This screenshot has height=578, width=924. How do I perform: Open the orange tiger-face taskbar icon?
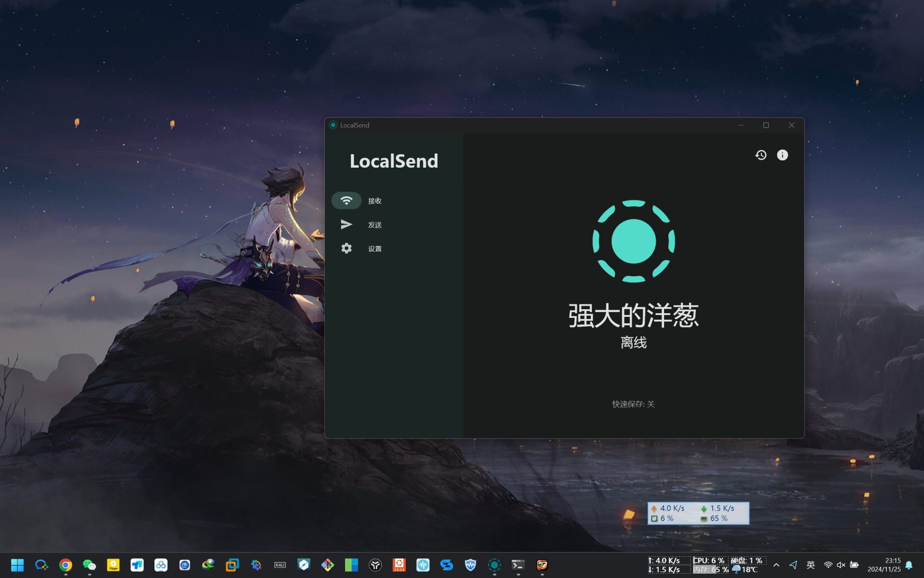pos(542,565)
